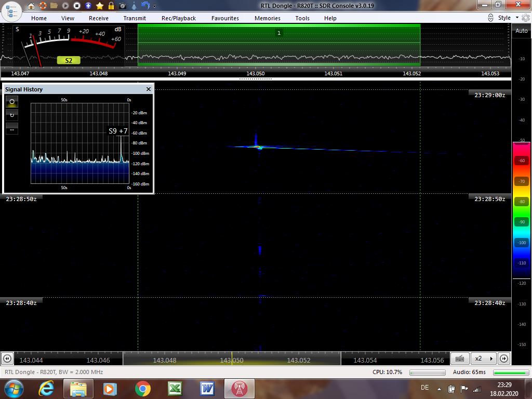Screen dimensions: 532x399
Task: Click the 143.054 label on the bottom frequency bar
Action: point(365,361)
